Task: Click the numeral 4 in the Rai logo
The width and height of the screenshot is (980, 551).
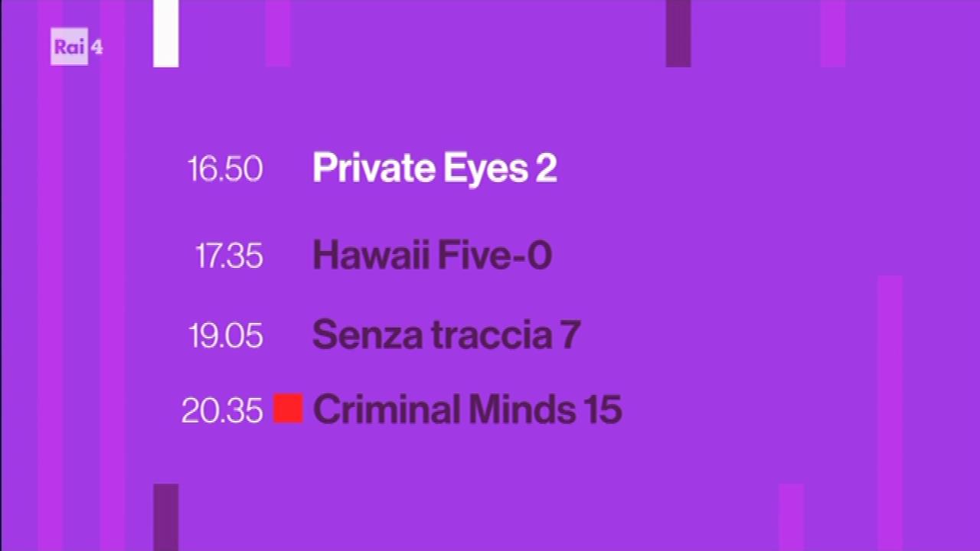Action: [96, 47]
